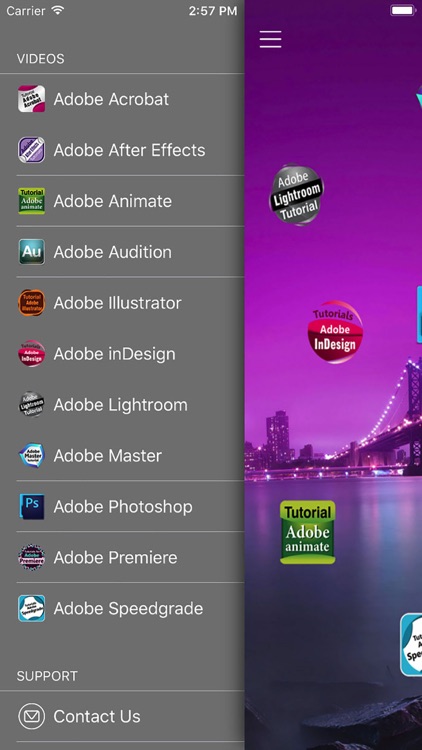Select Adobe Speedgrade videos entry
The image size is (422, 750).
(122, 608)
